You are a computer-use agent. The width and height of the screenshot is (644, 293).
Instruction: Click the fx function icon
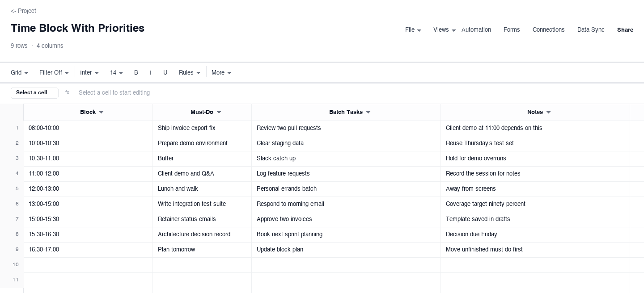67,92
